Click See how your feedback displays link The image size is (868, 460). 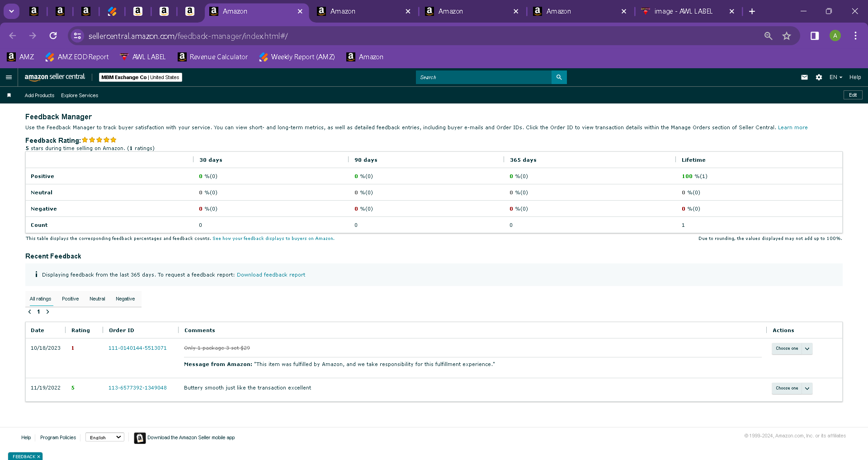click(x=273, y=239)
